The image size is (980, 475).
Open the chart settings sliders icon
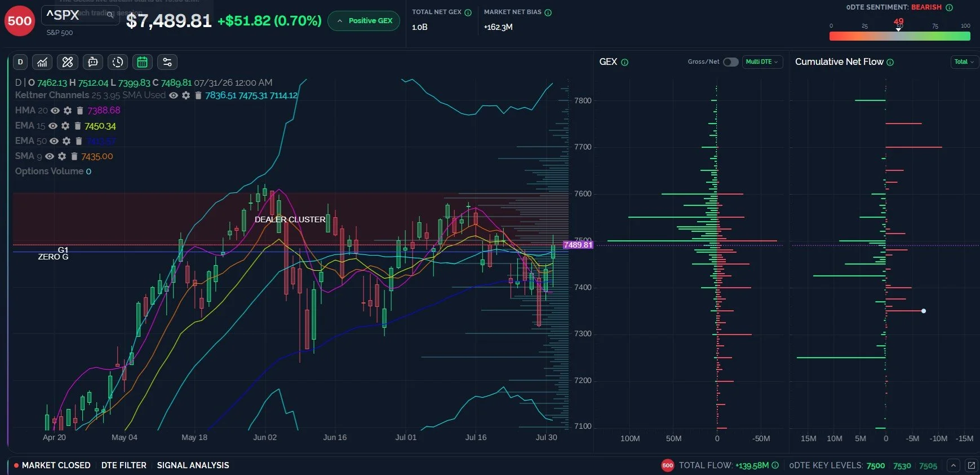(167, 62)
